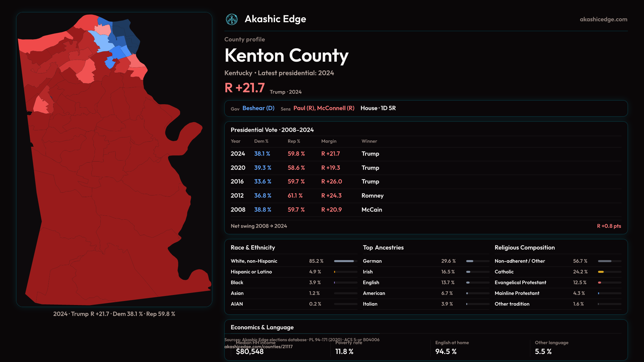Click the English at home 94.5 % stat

[446, 351]
